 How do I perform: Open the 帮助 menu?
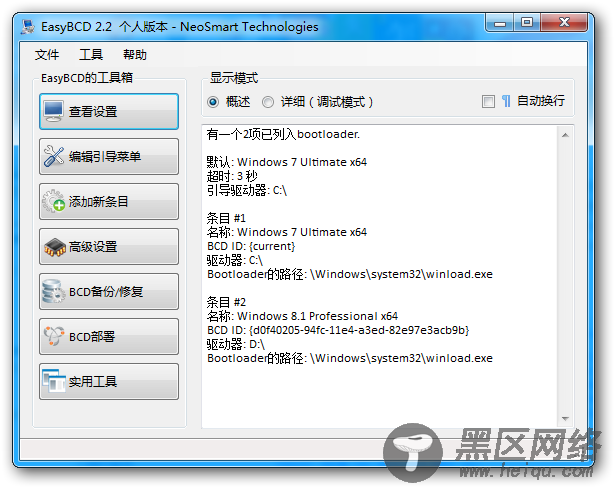[135, 55]
